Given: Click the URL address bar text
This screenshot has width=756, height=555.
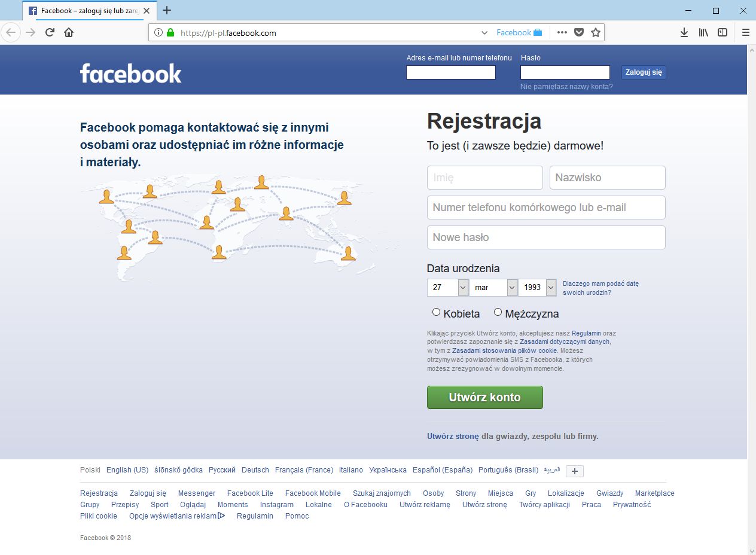Looking at the screenshot, I should click(x=228, y=33).
